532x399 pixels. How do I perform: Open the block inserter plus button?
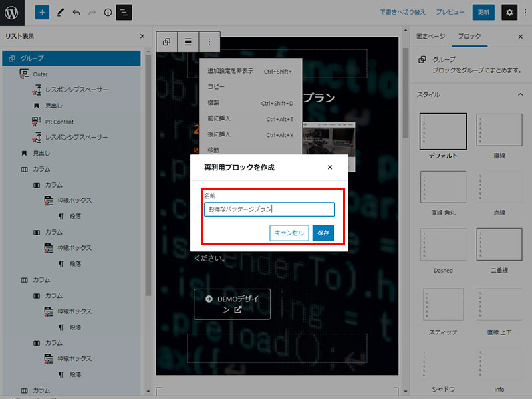tap(42, 12)
